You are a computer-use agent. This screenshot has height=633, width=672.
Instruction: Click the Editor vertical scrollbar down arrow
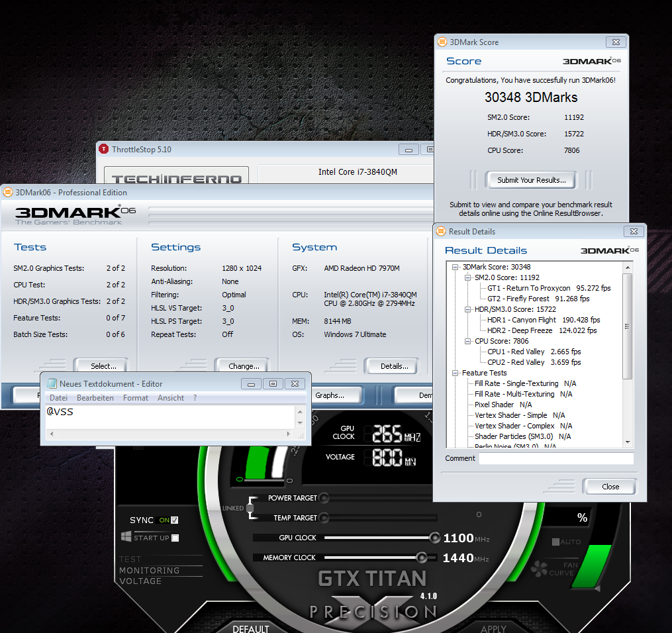tap(300, 423)
